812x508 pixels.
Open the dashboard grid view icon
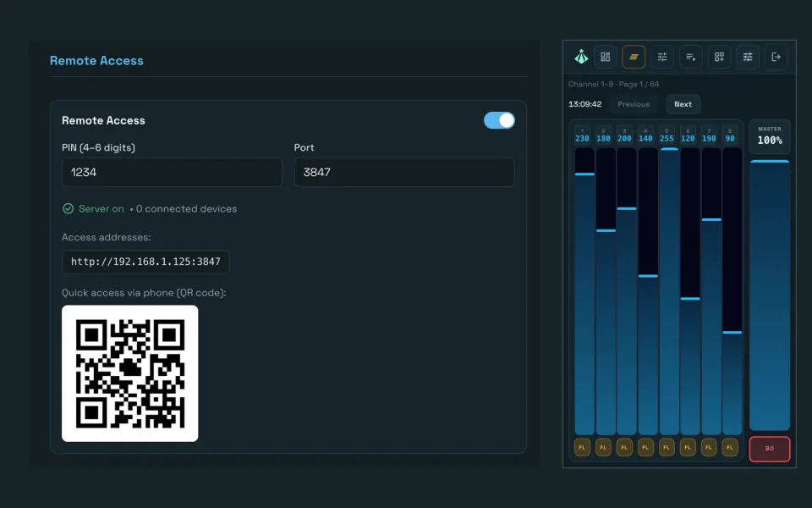tap(605, 57)
